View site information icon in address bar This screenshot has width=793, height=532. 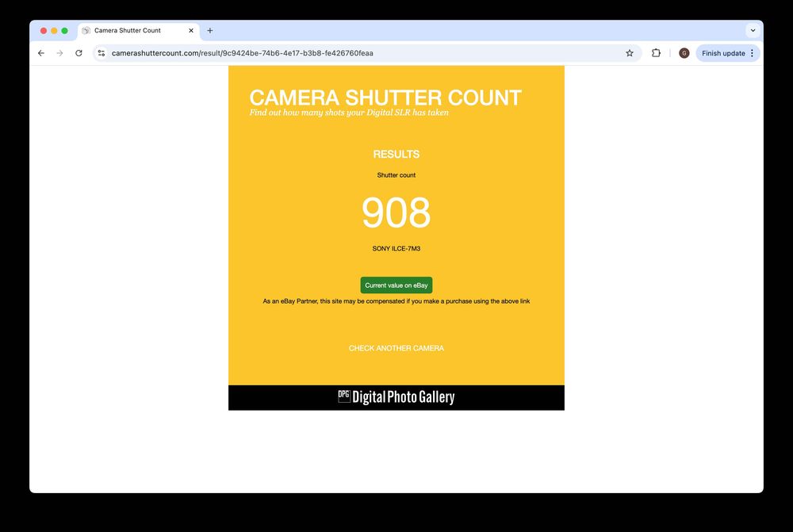pyautogui.click(x=102, y=53)
